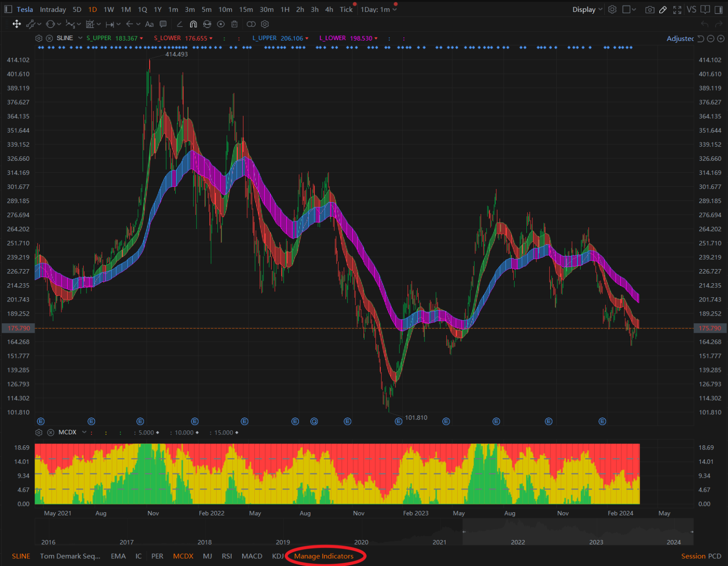Select the measure range tool

(x=110, y=24)
